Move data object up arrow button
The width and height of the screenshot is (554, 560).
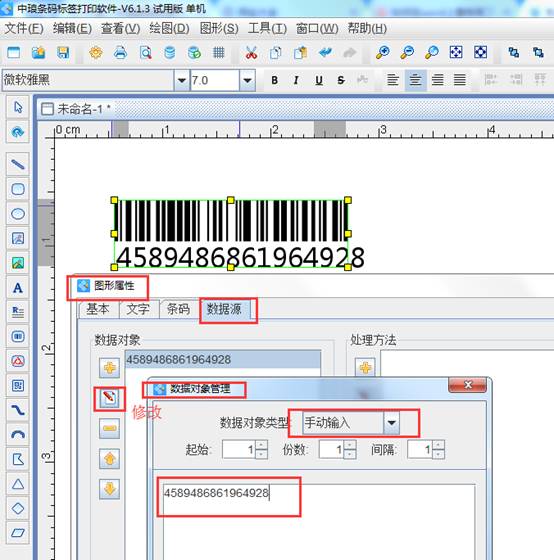click(x=109, y=459)
